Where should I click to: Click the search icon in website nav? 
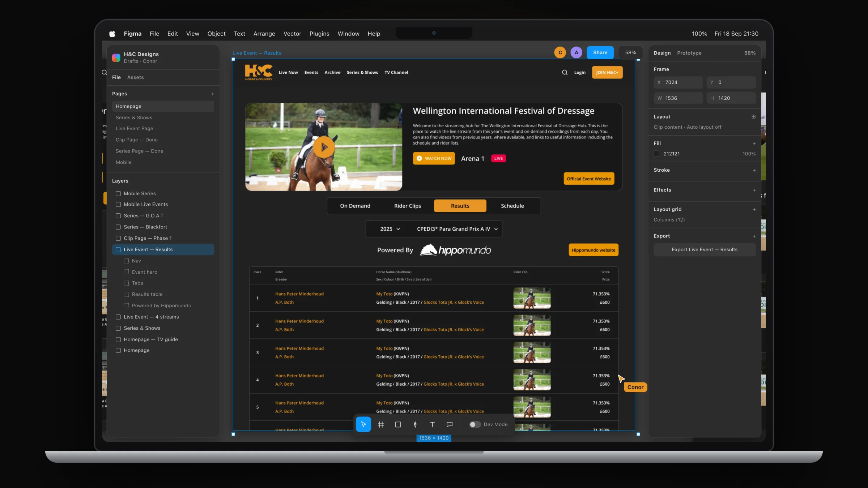point(565,72)
